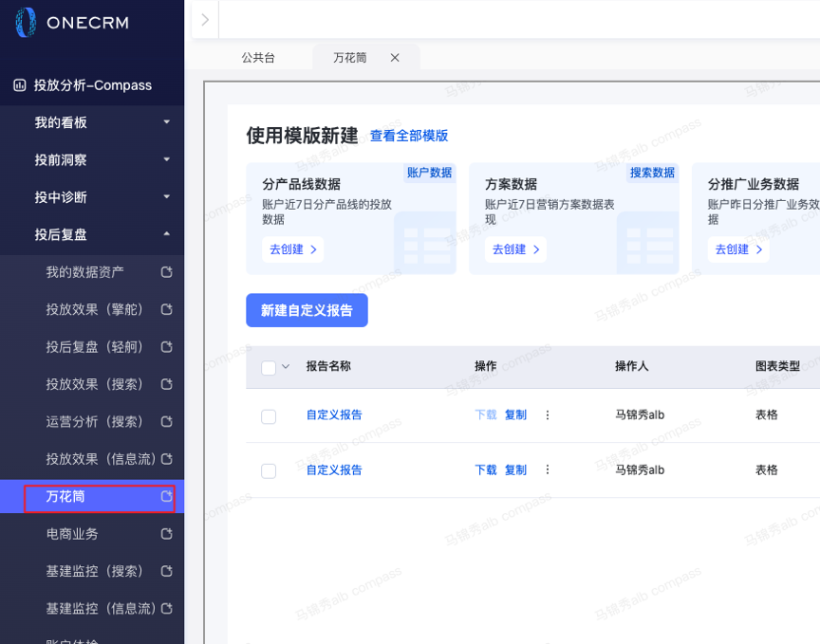820x644 pixels.
Task: Check the first 自定义报告 row checkbox
Action: coord(269,416)
